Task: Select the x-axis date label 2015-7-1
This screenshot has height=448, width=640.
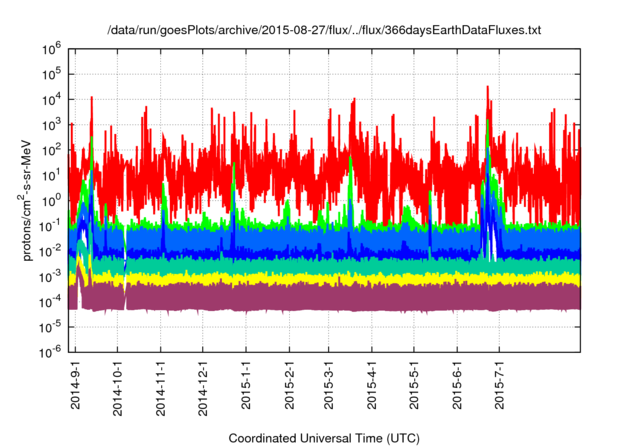Action: pos(499,385)
